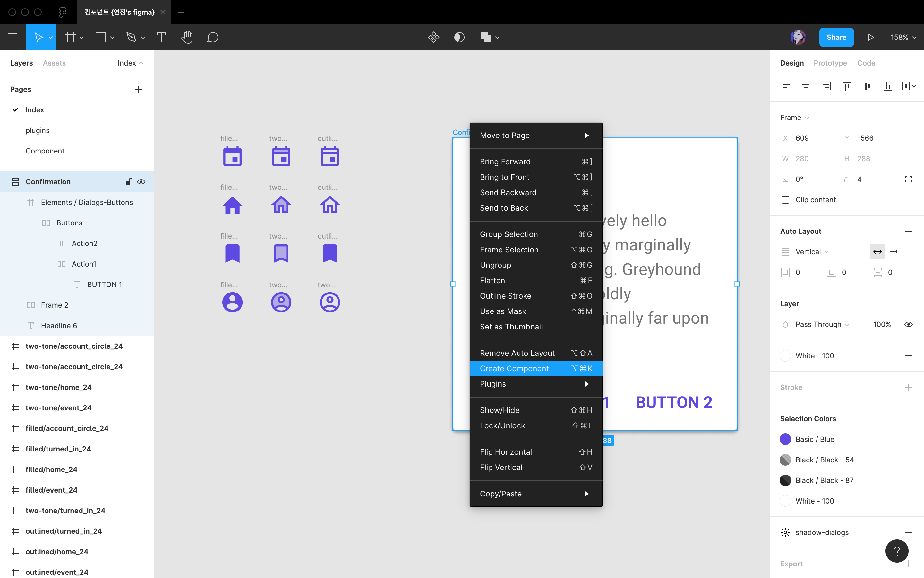Screen dimensions: 924x578
Task: Click the Basic / Blue color swatch
Action: pos(785,439)
